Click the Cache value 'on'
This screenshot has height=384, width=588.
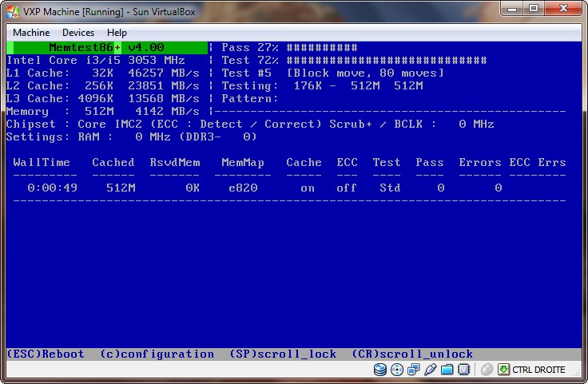(x=308, y=188)
